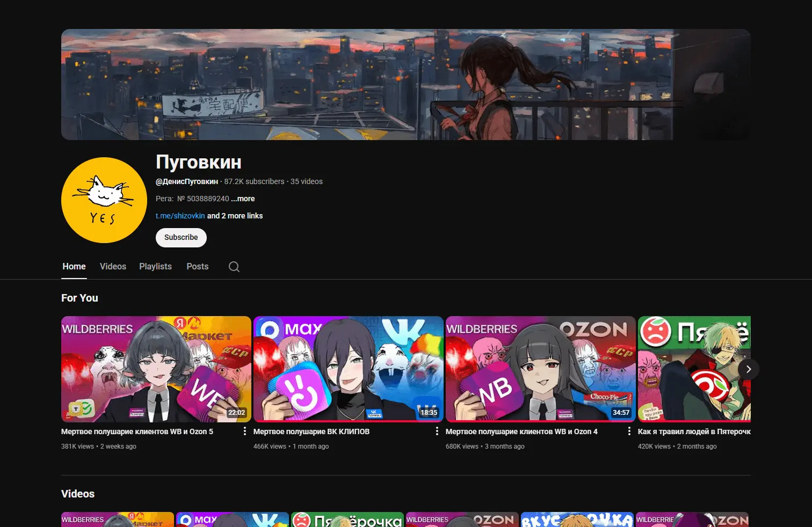812x527 pixels.
Task: Expand the 'and 2 more links' section
Action: tap(235, 216)
